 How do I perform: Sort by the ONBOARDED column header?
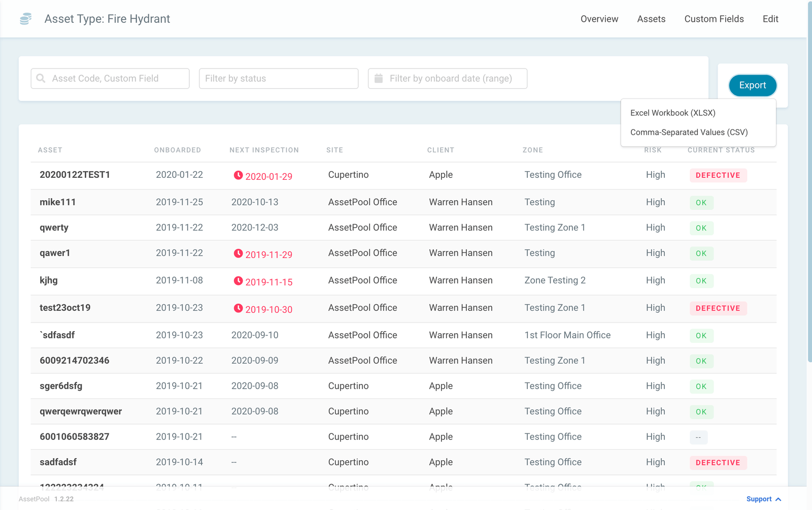pos(178,150)
